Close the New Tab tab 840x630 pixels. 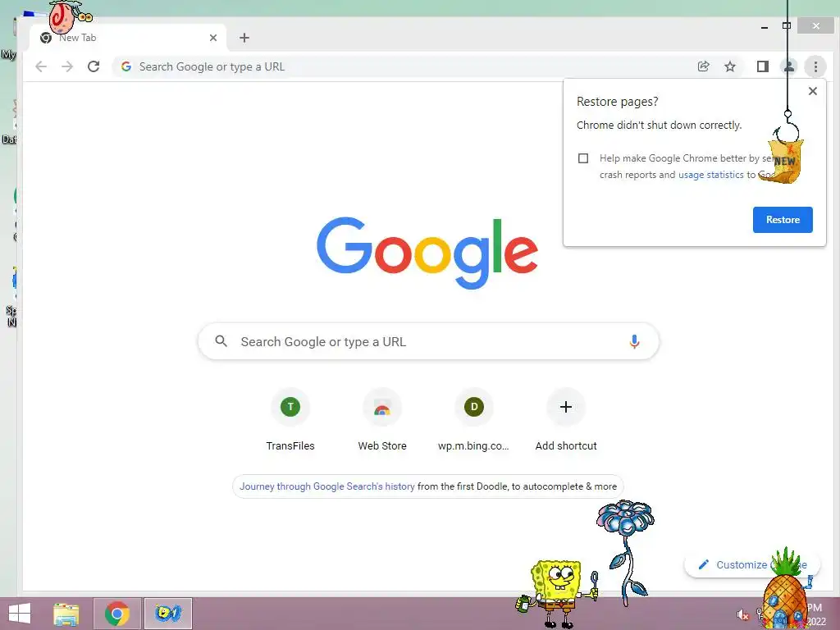[213, 38]
